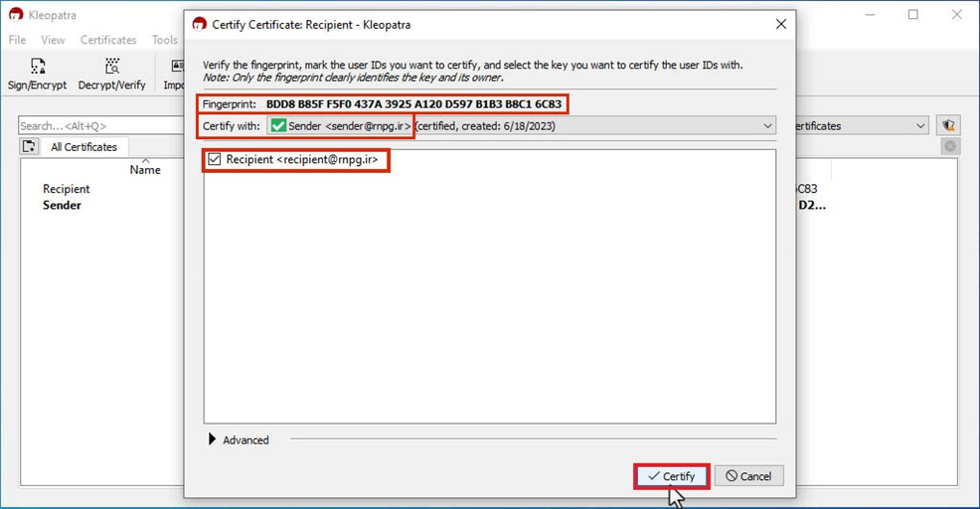Open the File menu in Kleopatra
Viewport: 980px width, 509px height.
point(18,40)
